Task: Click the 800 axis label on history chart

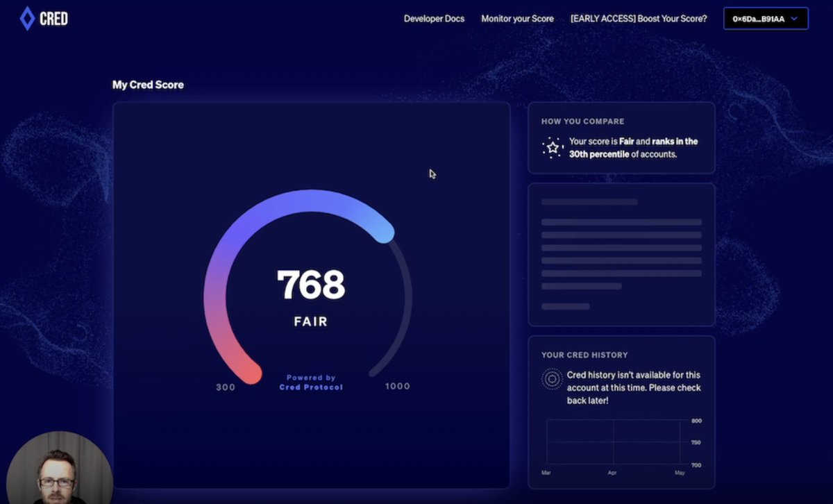Action: (x=696, y=421)
